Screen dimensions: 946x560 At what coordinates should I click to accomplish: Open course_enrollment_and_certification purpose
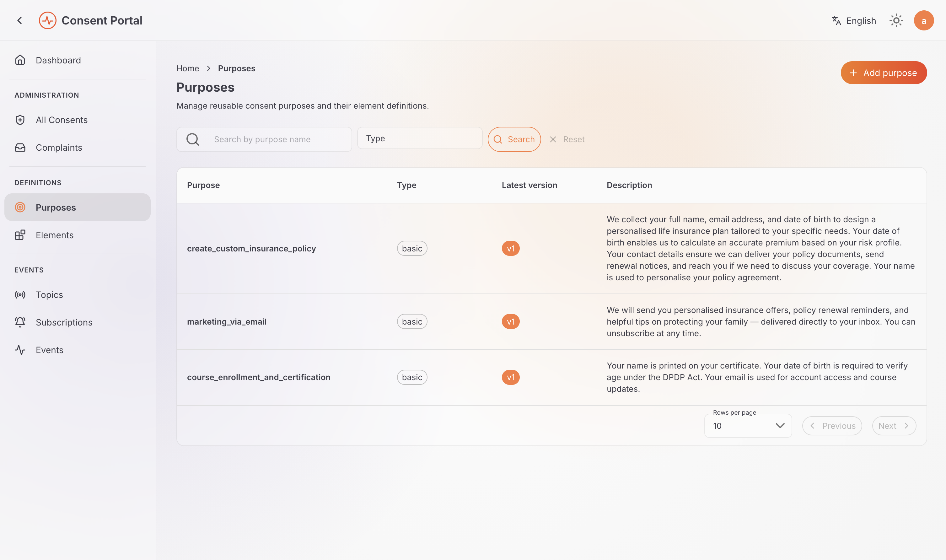[x=258, y=377]
